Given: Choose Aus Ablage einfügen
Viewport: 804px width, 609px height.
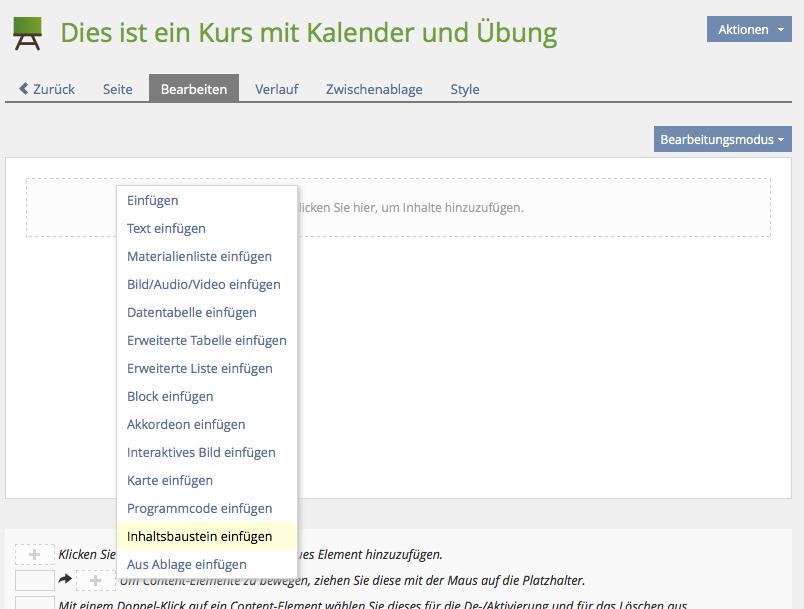Looking at the screenshot, I should pyautogui.click(x=186, y=565).
